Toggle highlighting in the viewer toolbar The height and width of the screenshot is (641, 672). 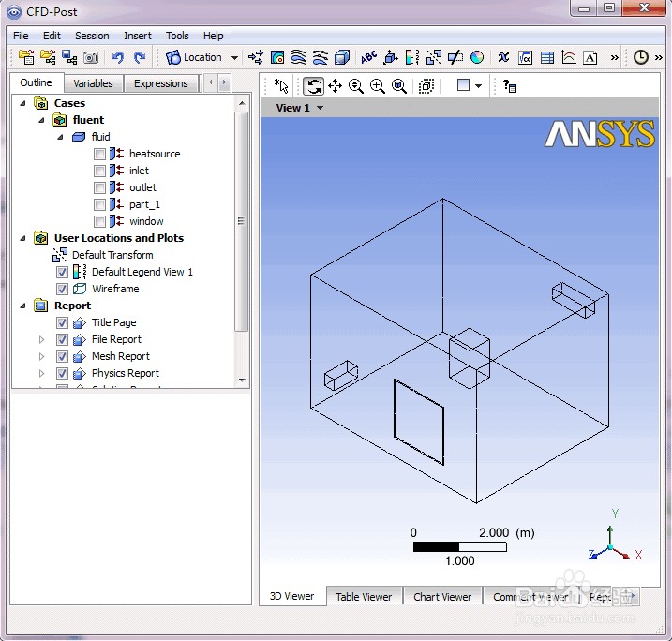coord(426,86)
